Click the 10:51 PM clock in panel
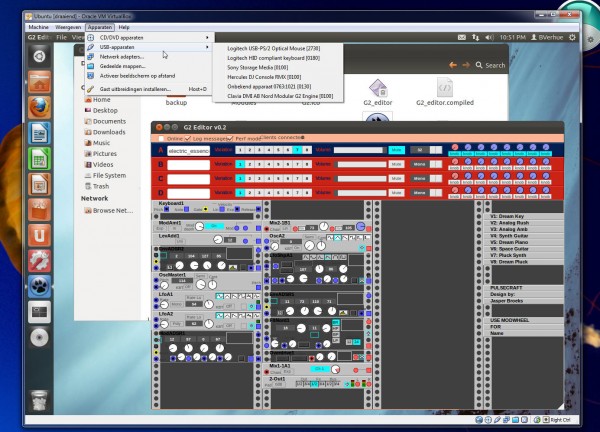 (512, 37)
